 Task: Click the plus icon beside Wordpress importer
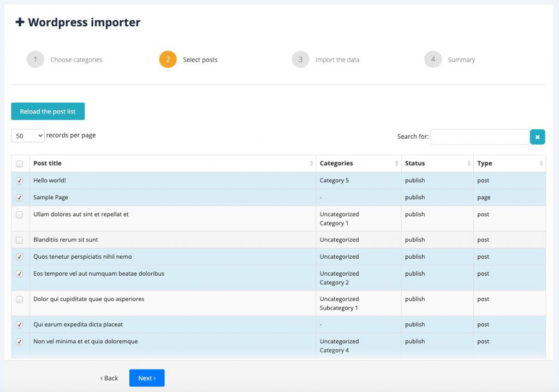pyautogui.click(x=20, y=22)
